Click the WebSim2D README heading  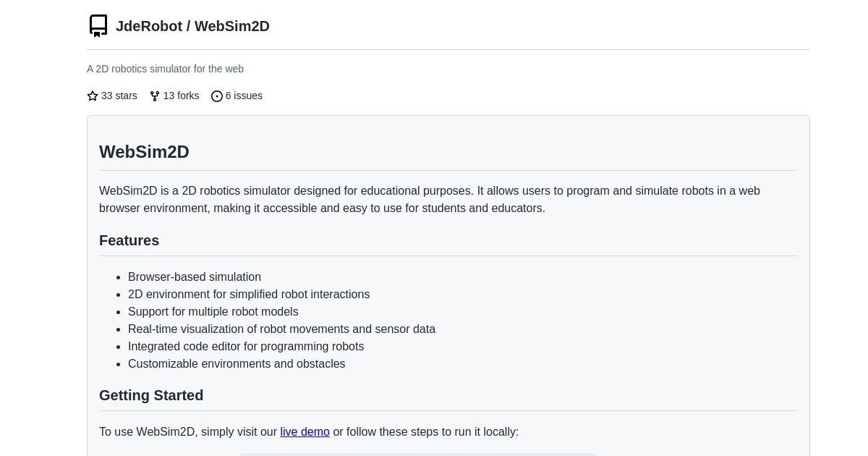(x=144, y=152)
